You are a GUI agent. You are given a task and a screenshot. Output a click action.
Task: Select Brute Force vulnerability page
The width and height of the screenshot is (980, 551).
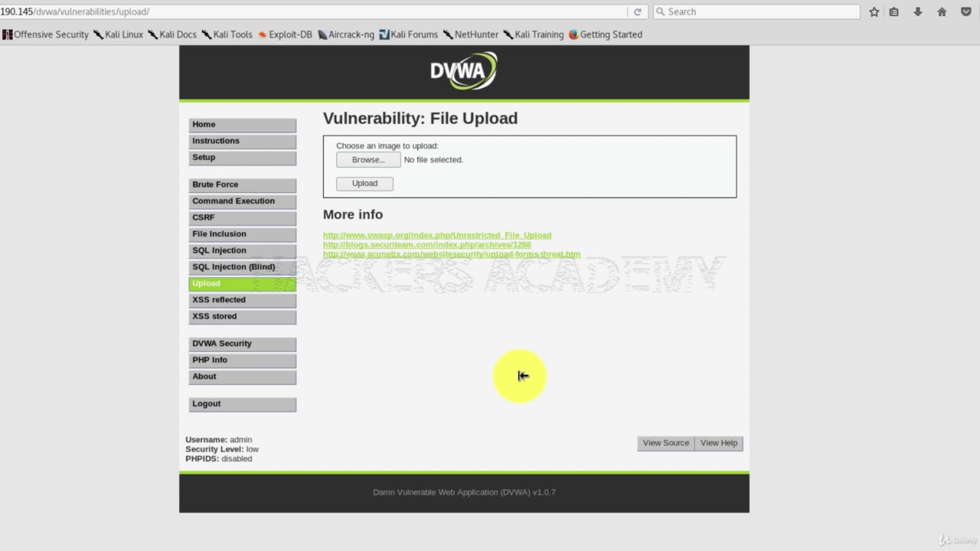point(242,185)
